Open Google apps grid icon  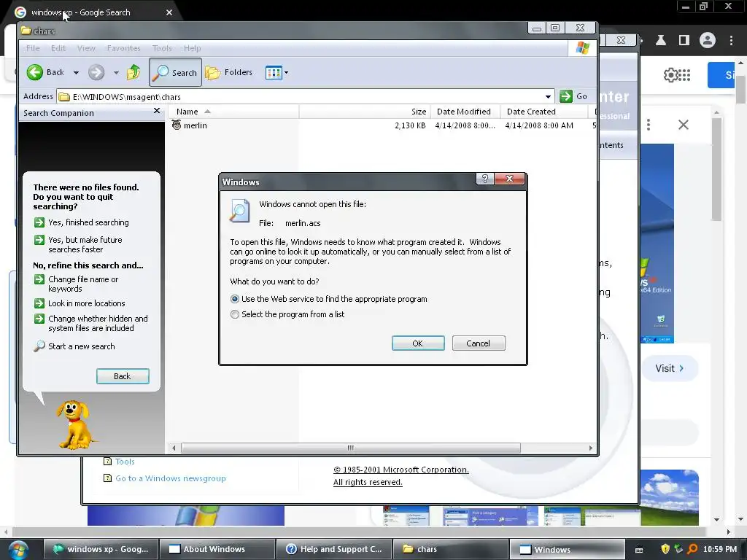pyautogui.click(x=684, y=75)
